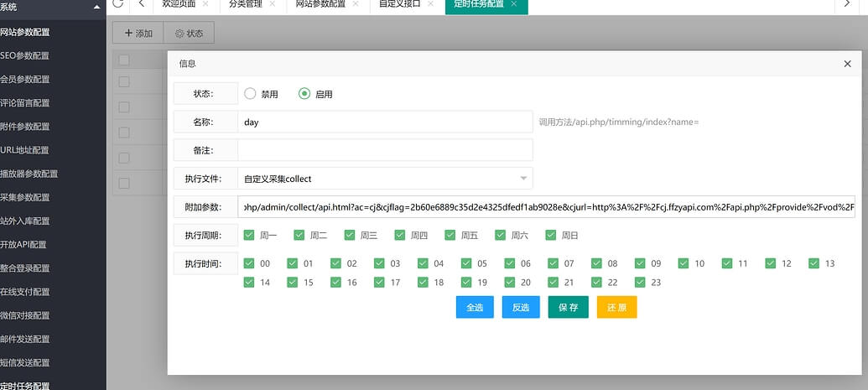Toggle the 周日 weekday checkbox
The width and height of the screenshot is (868, 390).
[551, 236]
